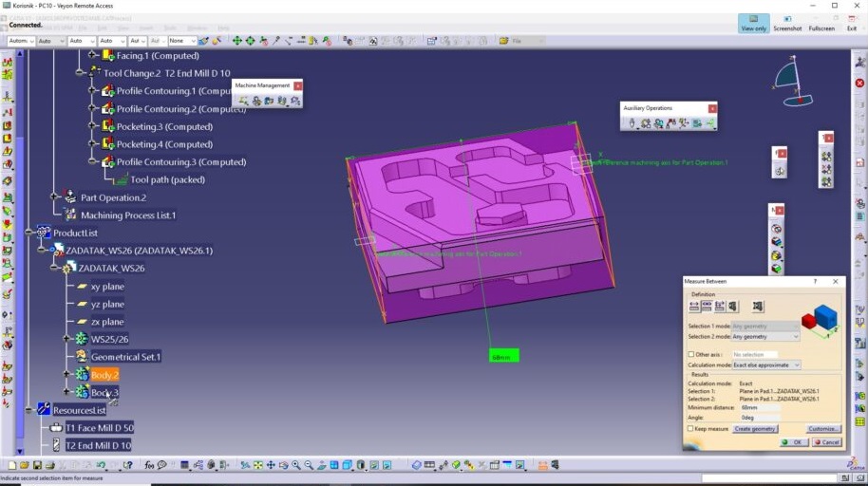
Task: Open the Selection 2 mode dropdown
Action: point(764,336)
